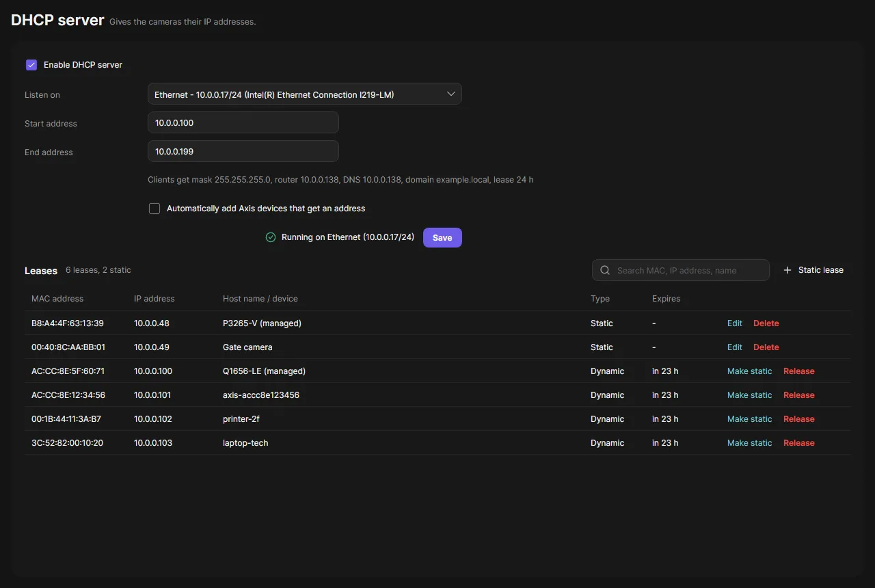Screen dimensions: 875x588
Task: Make axis-accc8e123456 lease static
Action: point(749,395)
